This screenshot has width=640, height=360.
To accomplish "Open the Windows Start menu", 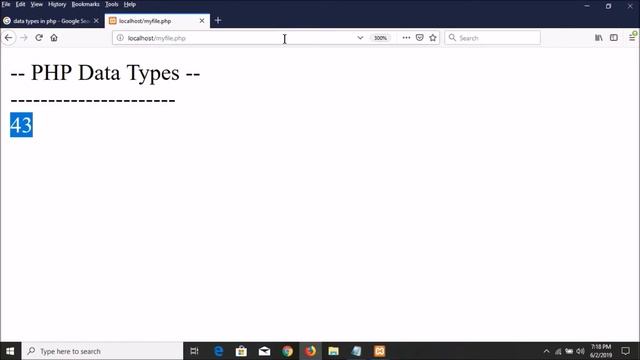I will click(x=10, y=351).
